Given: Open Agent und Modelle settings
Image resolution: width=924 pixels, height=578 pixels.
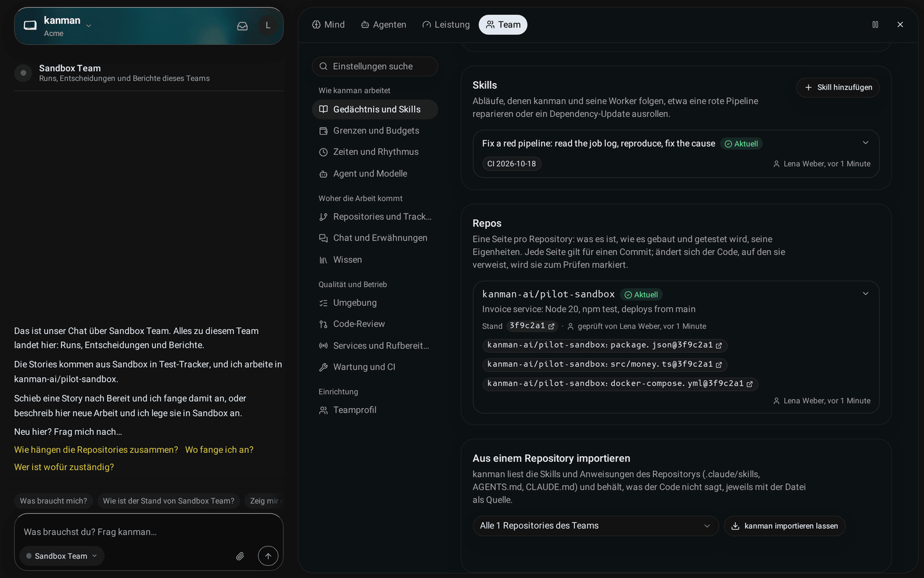Looking at the screenshot, I should [375, 174].
